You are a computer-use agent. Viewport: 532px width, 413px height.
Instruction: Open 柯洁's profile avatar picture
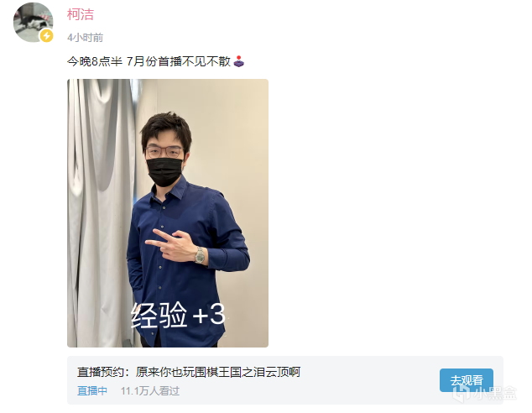(x=33, y=23)
